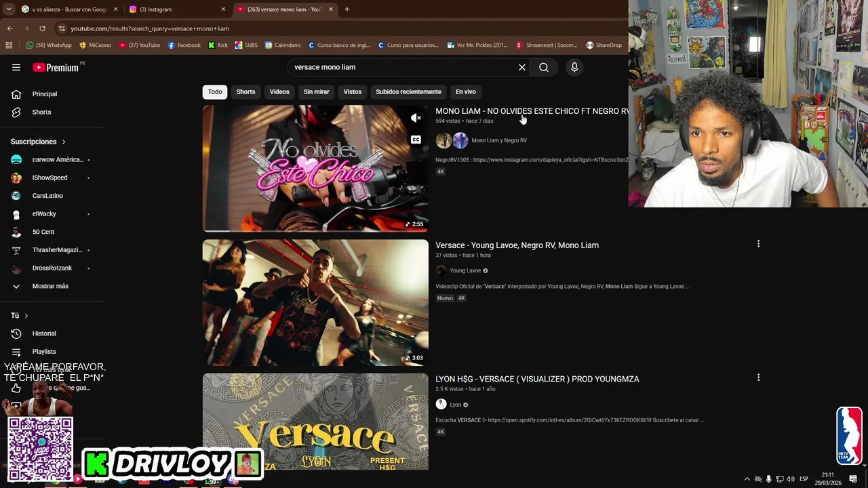Expand the Tú section chevron

26,316
